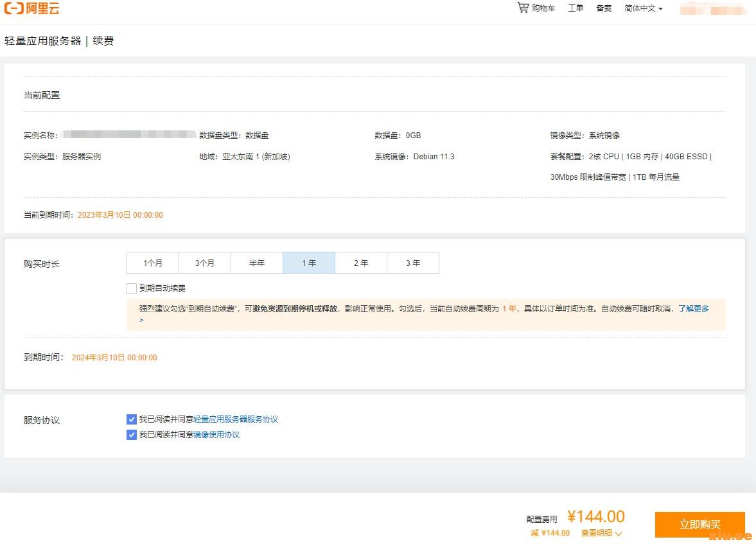Select the 1年 duration option

(309, 263)
